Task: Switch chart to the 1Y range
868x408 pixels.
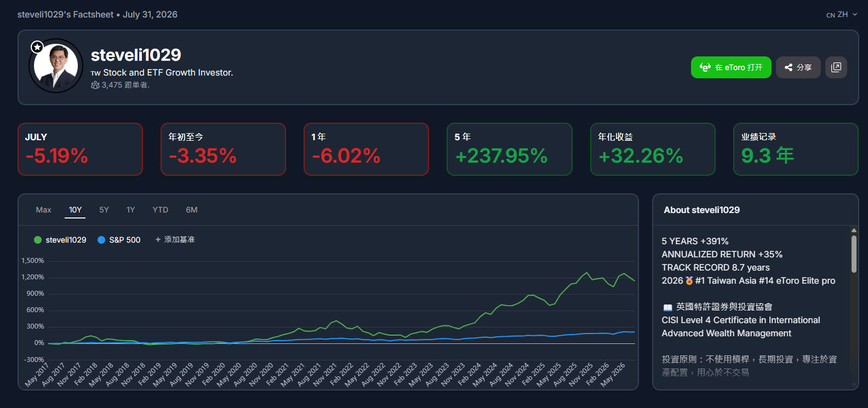Action: coord(130,210)
